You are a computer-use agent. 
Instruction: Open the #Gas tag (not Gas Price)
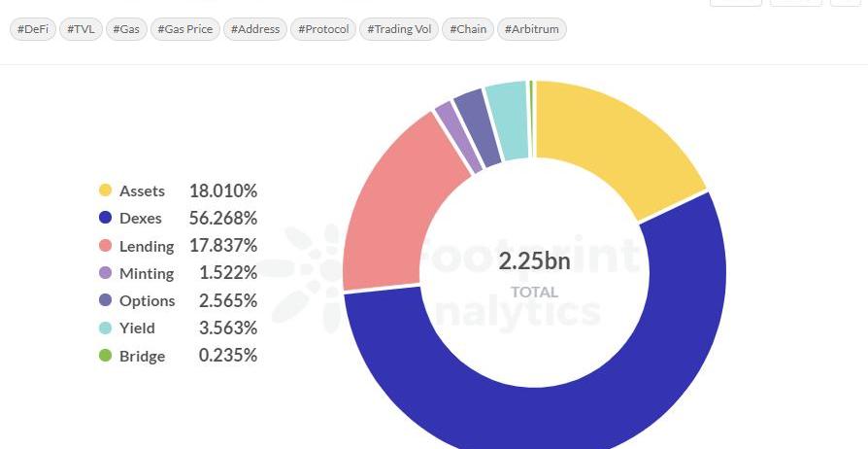125,29
